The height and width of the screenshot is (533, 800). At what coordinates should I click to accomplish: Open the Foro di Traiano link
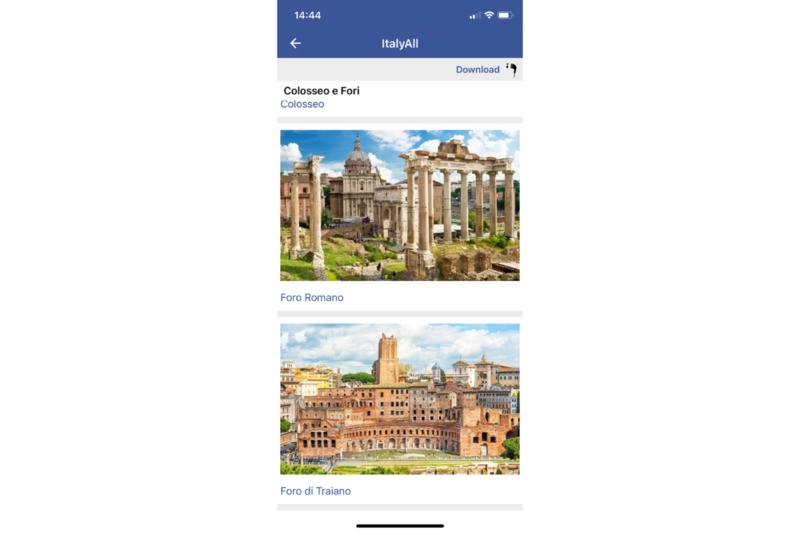315,491
